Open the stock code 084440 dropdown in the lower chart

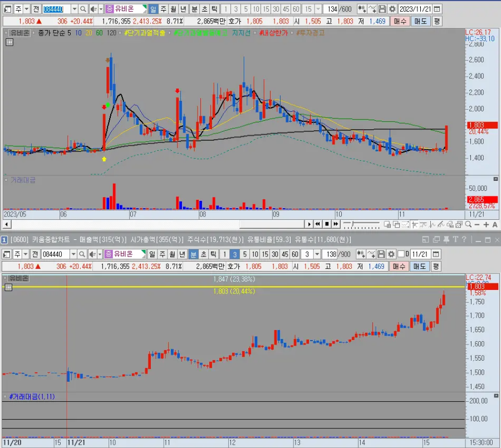pyautogui.click(x=73, y=254)
